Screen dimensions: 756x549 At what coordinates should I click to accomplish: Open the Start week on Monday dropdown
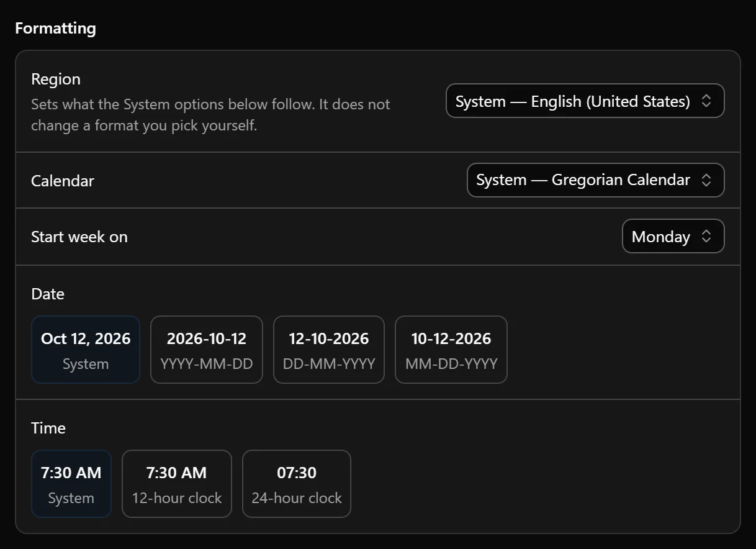point(673,237)
